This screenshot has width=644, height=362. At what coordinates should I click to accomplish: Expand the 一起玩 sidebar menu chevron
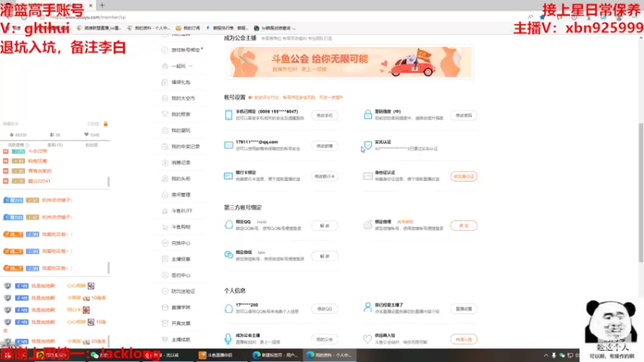tap(191, 66)
